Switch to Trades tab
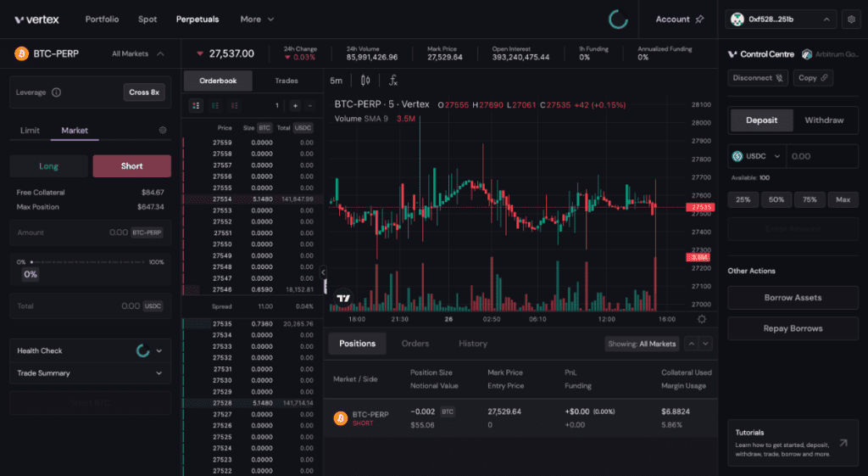 pyautogui.click(x=287, y=81)
